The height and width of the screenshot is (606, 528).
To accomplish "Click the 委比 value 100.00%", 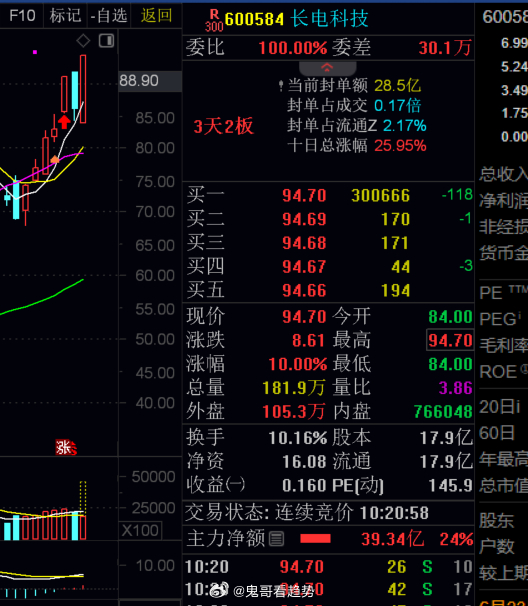I will tap(293, 48).
